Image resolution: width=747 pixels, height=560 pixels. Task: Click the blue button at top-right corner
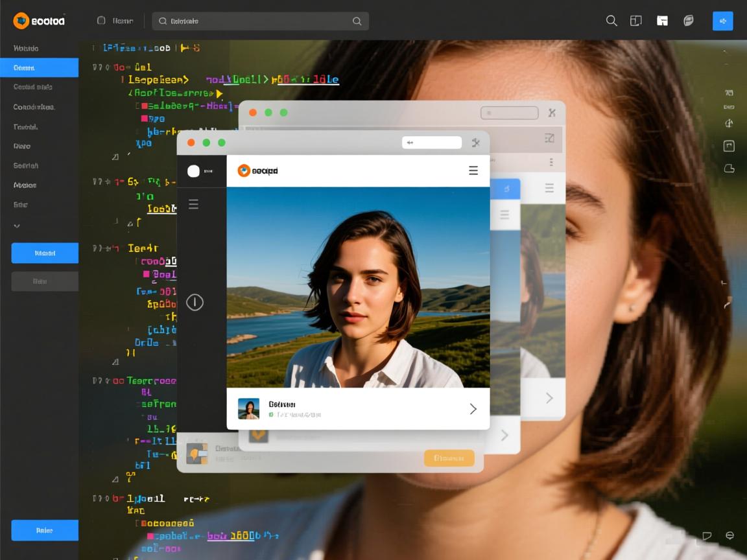(722, 21)
